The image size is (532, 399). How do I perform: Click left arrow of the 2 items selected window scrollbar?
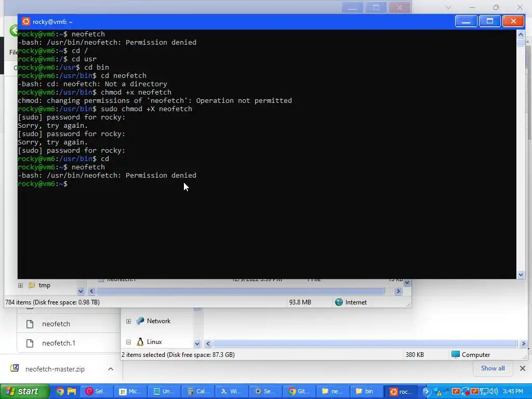click(x=208, y=343)
